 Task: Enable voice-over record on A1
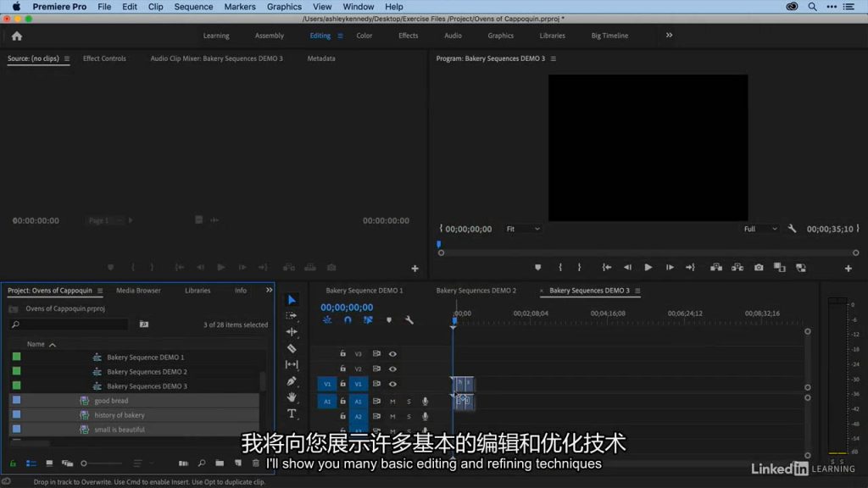click(x=425, y=401)
